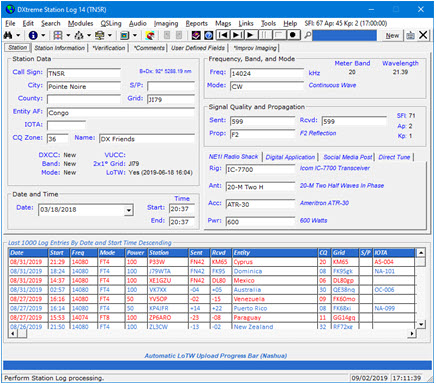Open the Reports menu
The height and width of the screenshot is (386, 436).
click(197, 23)
